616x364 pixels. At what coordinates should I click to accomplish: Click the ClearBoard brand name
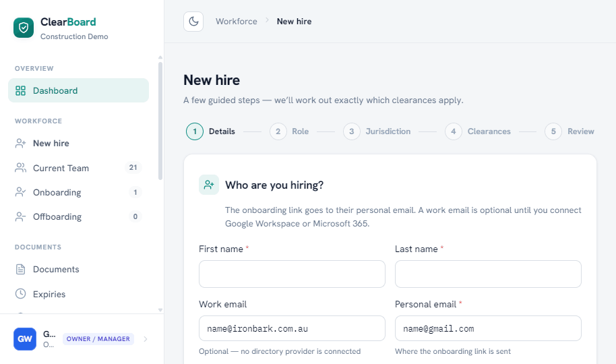[x=68, y=22]
